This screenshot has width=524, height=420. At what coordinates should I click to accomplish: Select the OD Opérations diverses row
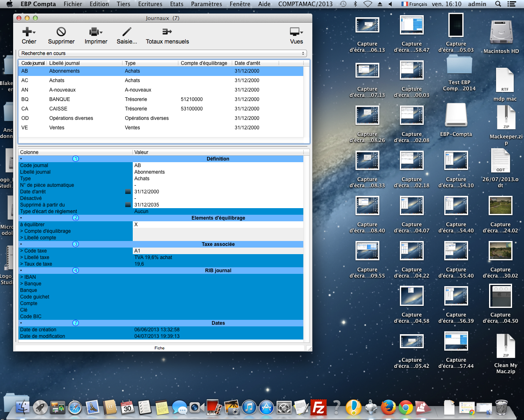pos(161,118)
